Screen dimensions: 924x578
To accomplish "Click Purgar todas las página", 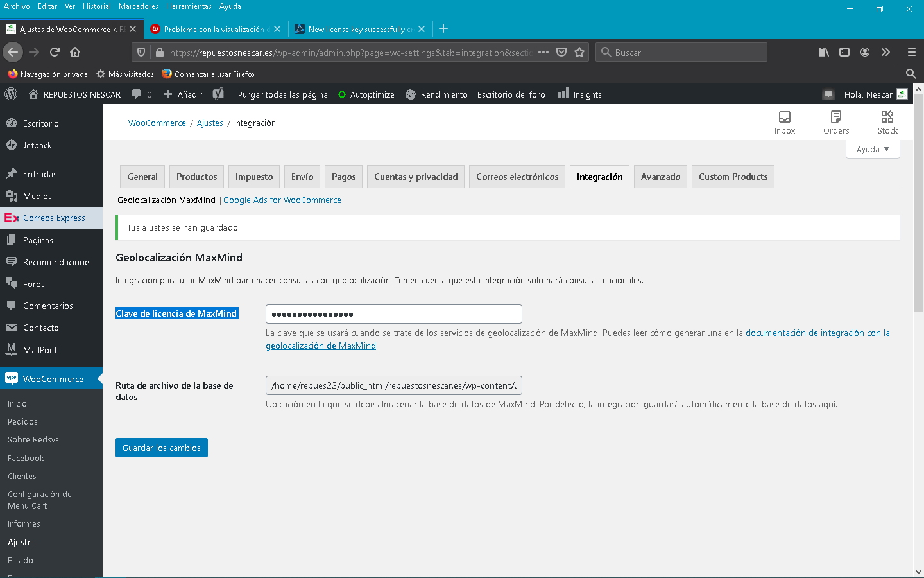I will (282, 94).
